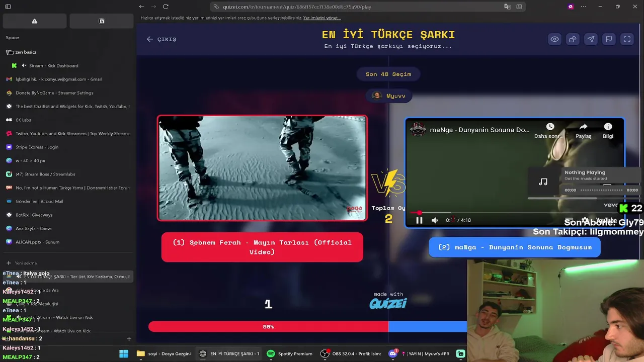Open Windows Start menu

tap(124, 353)
